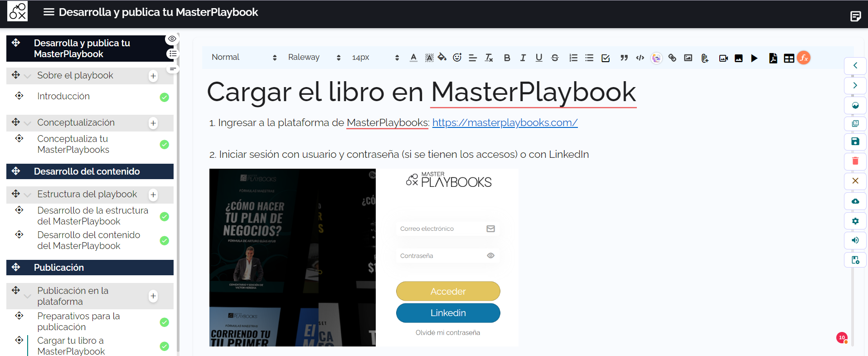
Task: Add a page to Sobre el playbook
Action: (153, 76)
